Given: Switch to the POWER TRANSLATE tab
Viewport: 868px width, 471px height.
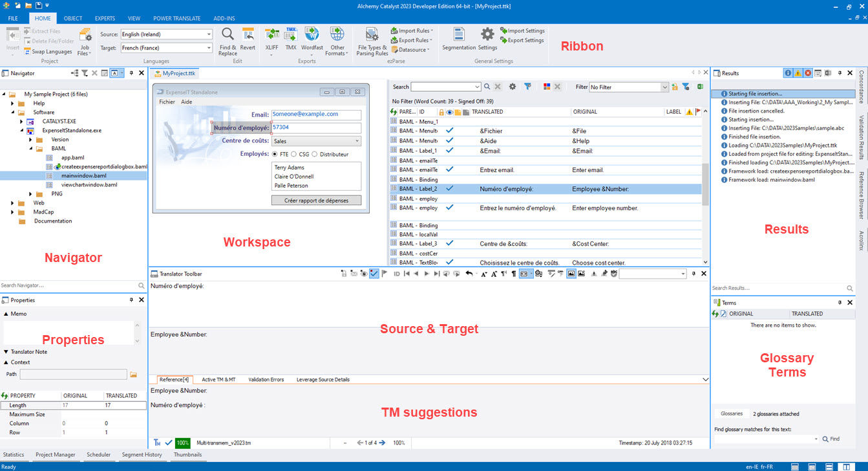Looking at the screenshot, I should [x=176, y=19].
